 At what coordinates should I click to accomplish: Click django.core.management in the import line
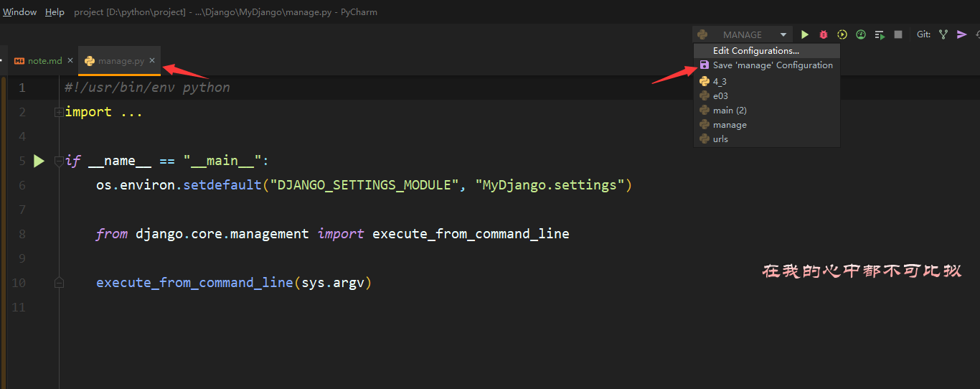222,234
